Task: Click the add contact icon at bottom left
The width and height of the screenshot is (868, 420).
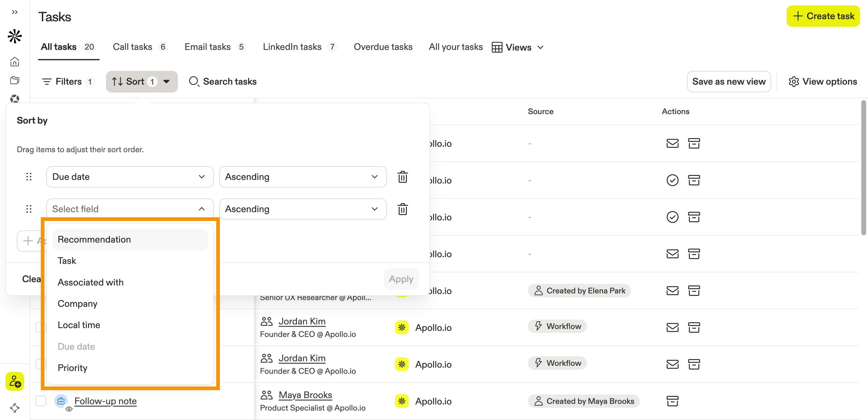Action: tap(15, 381)
